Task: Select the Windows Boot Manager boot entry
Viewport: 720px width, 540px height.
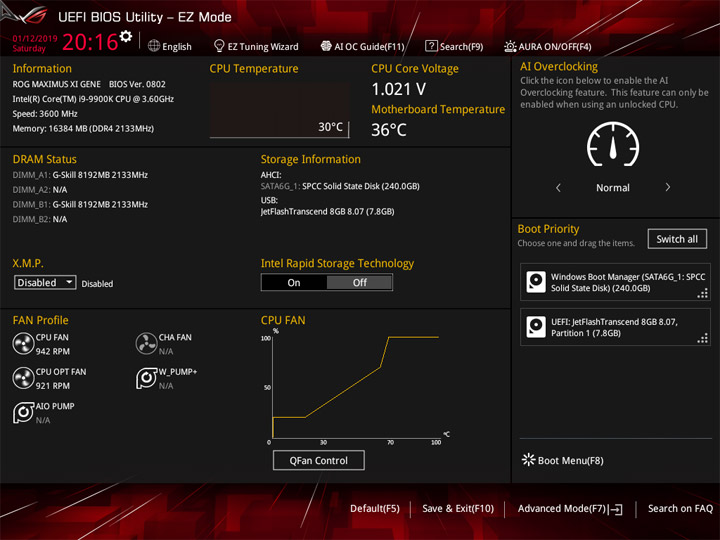Action: (615, 282)
